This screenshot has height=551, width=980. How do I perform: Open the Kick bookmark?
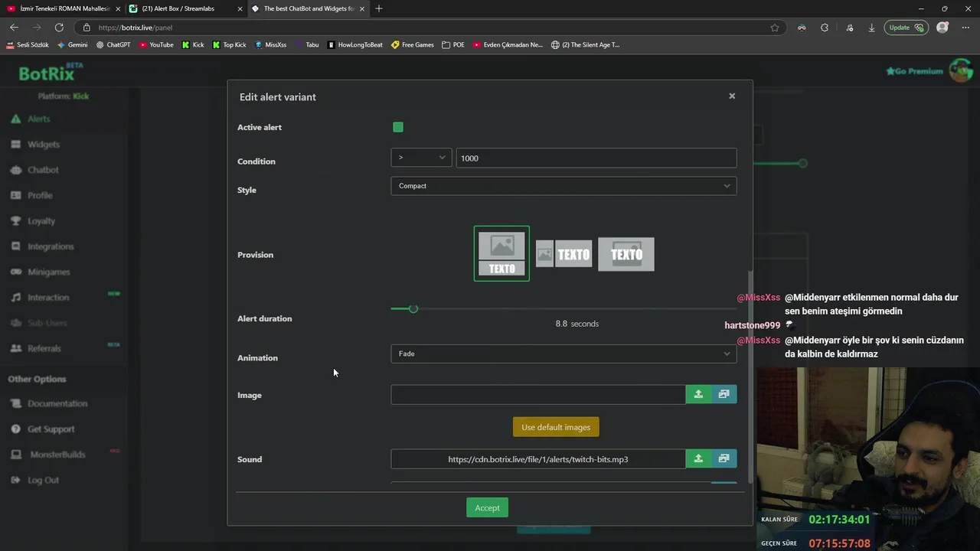pos(193,45)
